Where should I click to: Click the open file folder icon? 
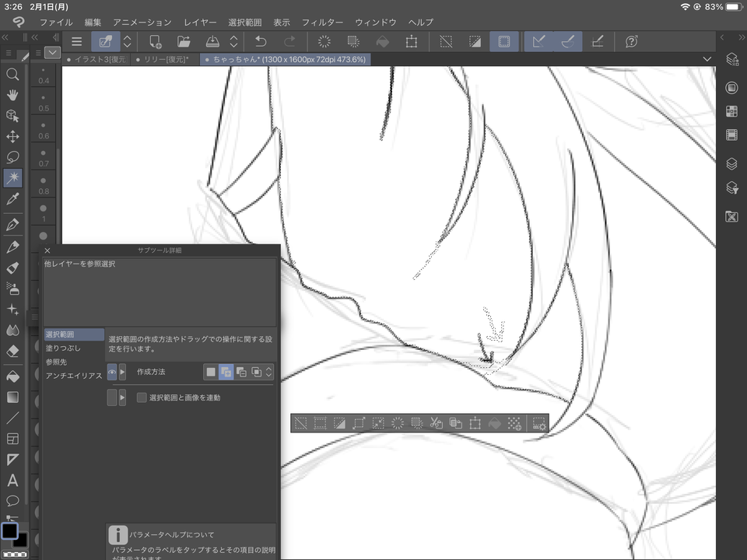click(x=184, y=42)
